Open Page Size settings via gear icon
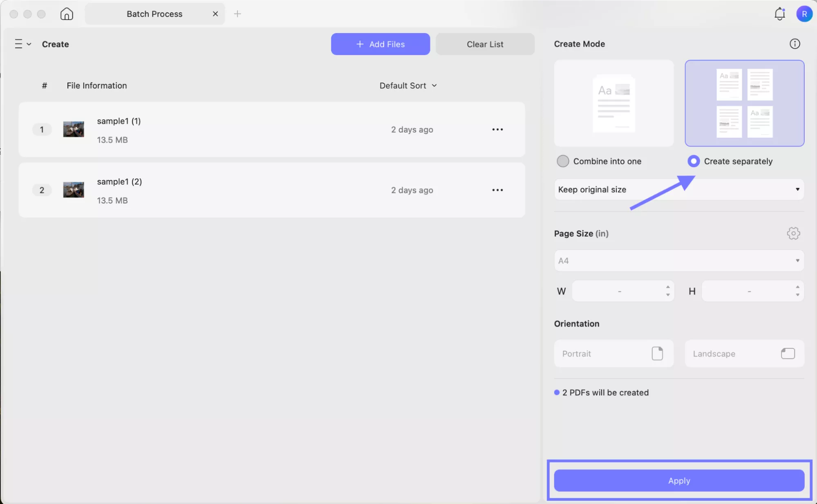Screen dimensions: 817x504 click(x=793, y=233)
